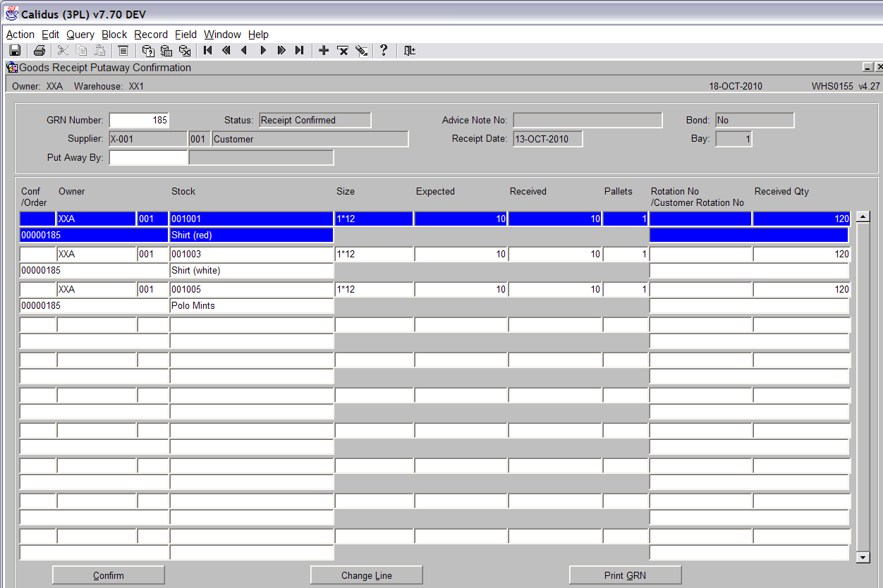Click the Copy toolbar icon
The height and width of the screenshot is (588, 883).
pos(81,50)
